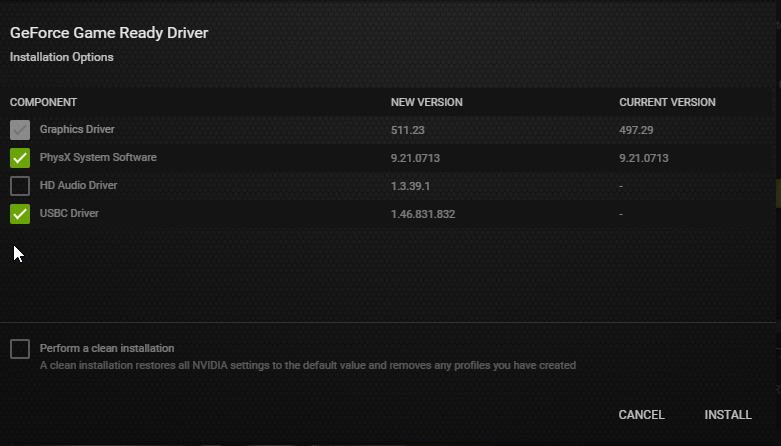
Task: Click new version value 511.23
Action: pyautogui.click(x=407, y=130)
